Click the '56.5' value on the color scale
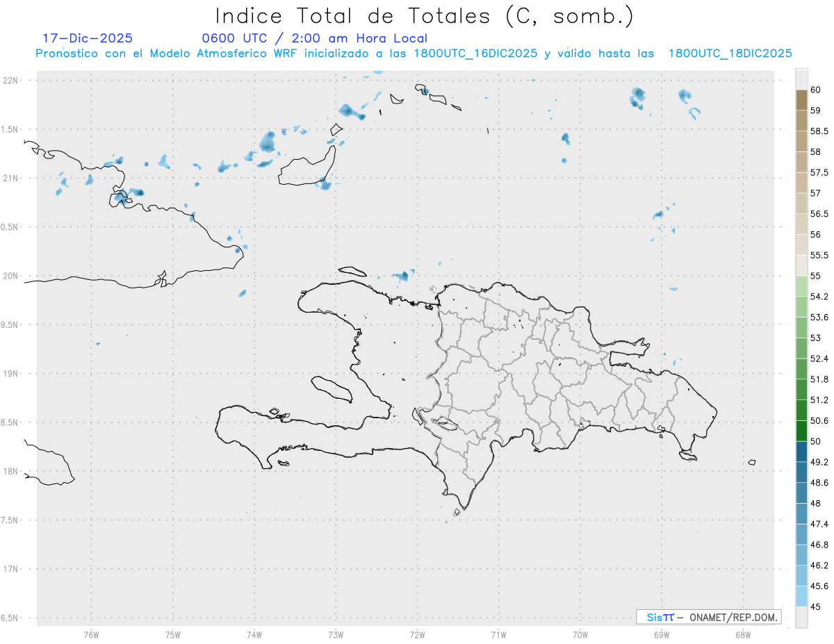This screenshot has width=834, height=644. click(819, 214)
